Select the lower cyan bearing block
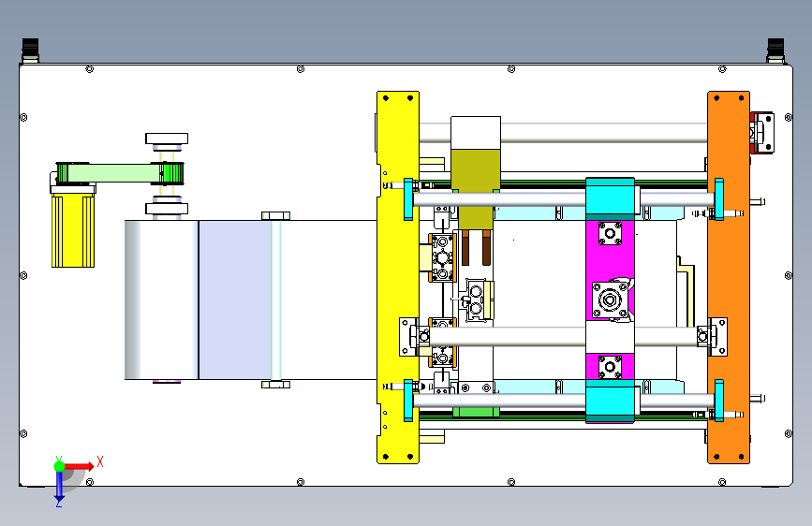The image size is (812, 526). [x=610, y=402]
